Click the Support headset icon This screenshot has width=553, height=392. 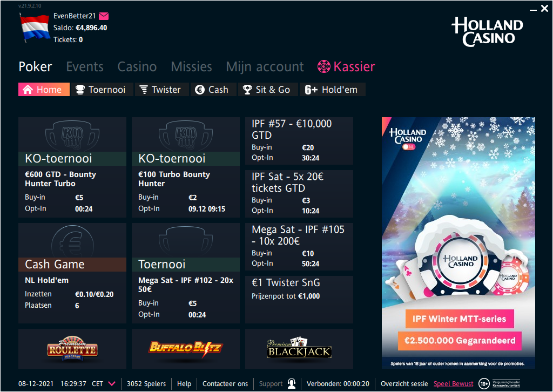292,384
